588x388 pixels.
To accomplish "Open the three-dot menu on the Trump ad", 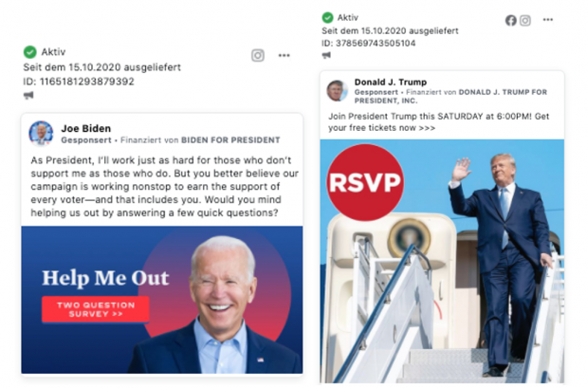I will [x=548, y=20].
